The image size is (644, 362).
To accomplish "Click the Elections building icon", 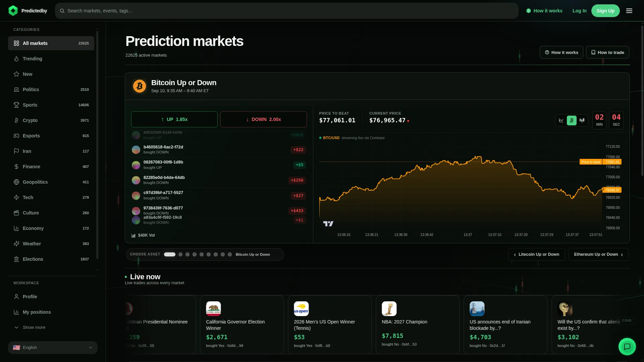I will (16, 259).
